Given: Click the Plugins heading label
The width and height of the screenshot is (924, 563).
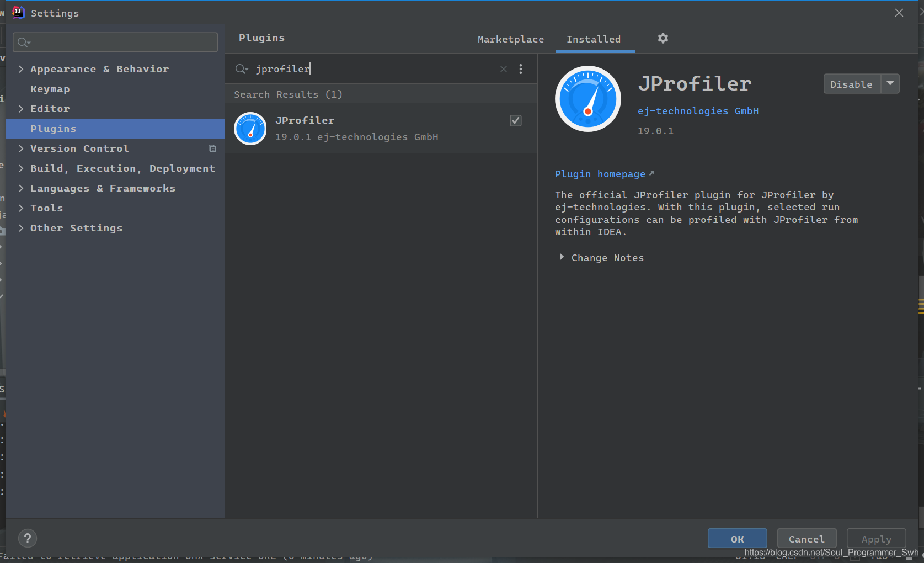Looking at the screenshot, I should point(261,38).
